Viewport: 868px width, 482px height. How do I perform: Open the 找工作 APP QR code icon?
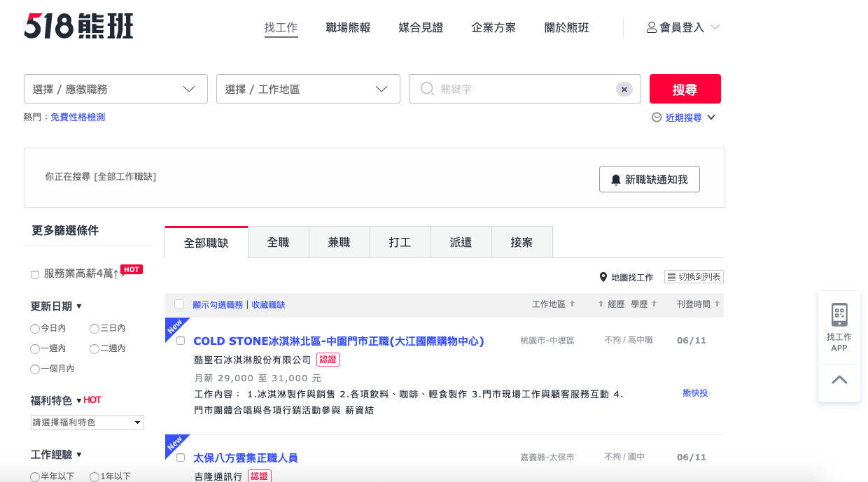tap(839, 315)
